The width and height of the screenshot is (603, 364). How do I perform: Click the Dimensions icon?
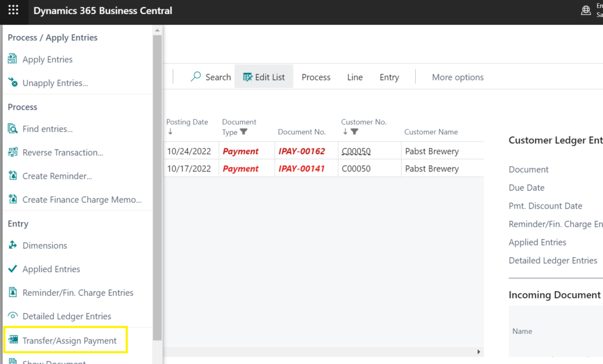[12, 246]
